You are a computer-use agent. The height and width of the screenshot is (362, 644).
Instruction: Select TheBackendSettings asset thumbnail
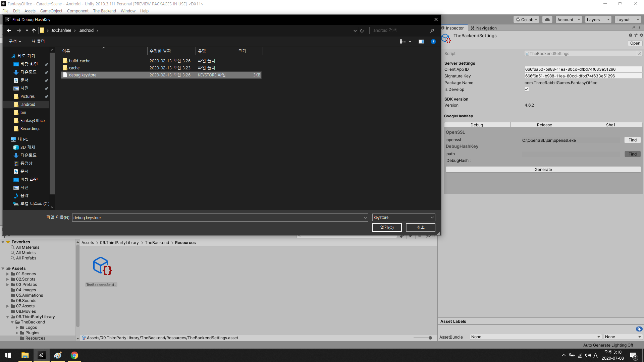point(102,267)
